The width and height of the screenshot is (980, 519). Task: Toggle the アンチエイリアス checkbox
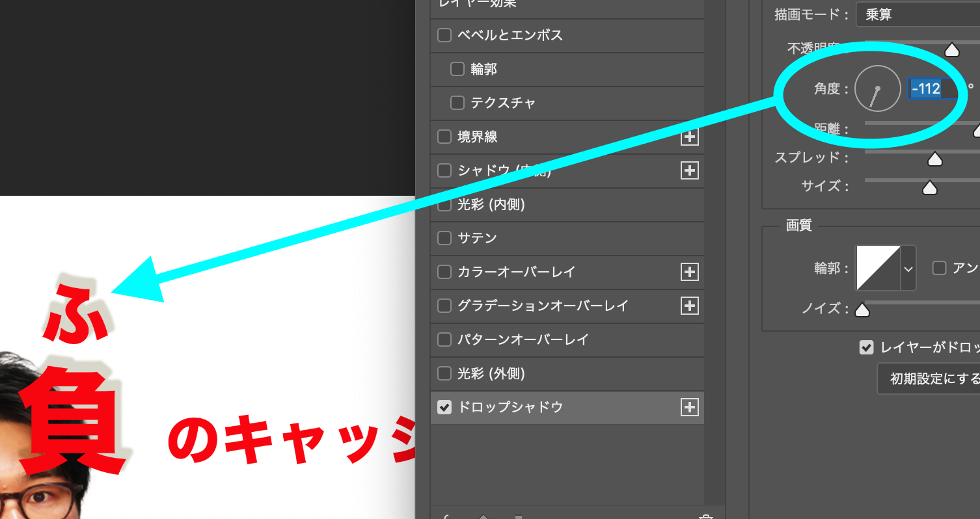939,268
